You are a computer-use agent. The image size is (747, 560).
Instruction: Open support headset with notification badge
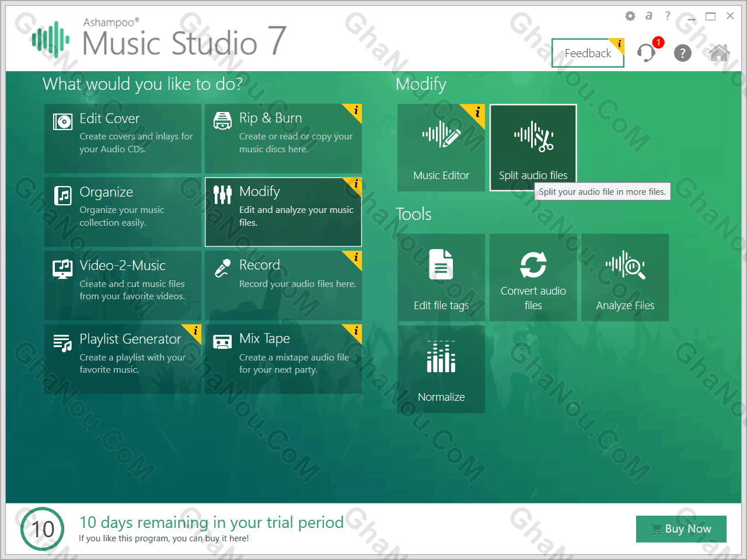[x=647, y=52]
